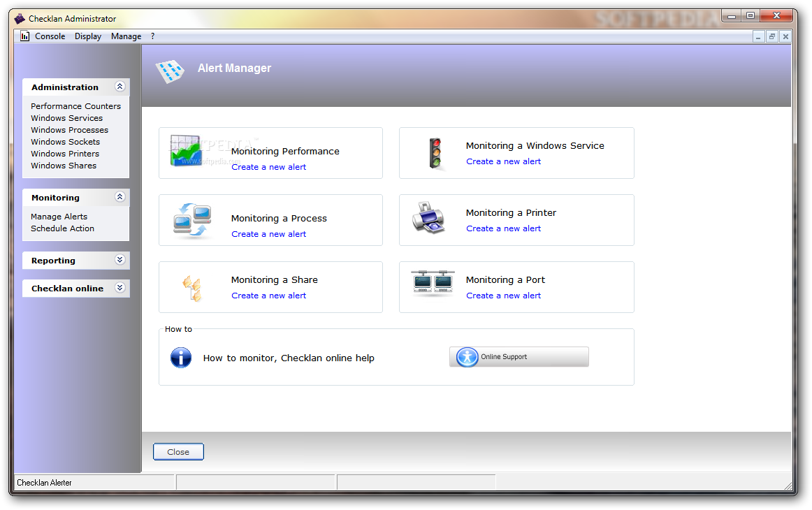Viewport: 812px width, 510px height.
Task: Create a new alert for a Port
Action: [x=503, y=295]
